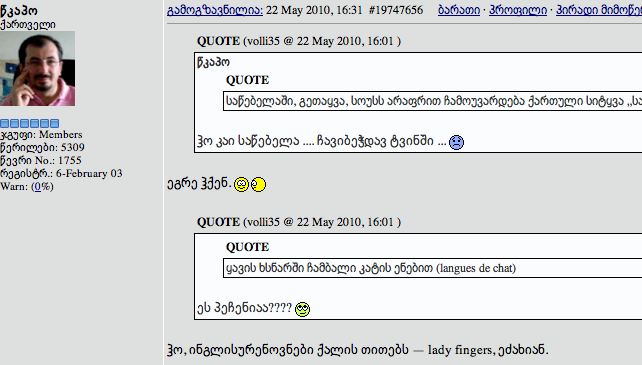The width and height of the screenshot is (642, 365).
Task: Open the user avatar photo
Action: pyautogui.click(x=37, y=68)
